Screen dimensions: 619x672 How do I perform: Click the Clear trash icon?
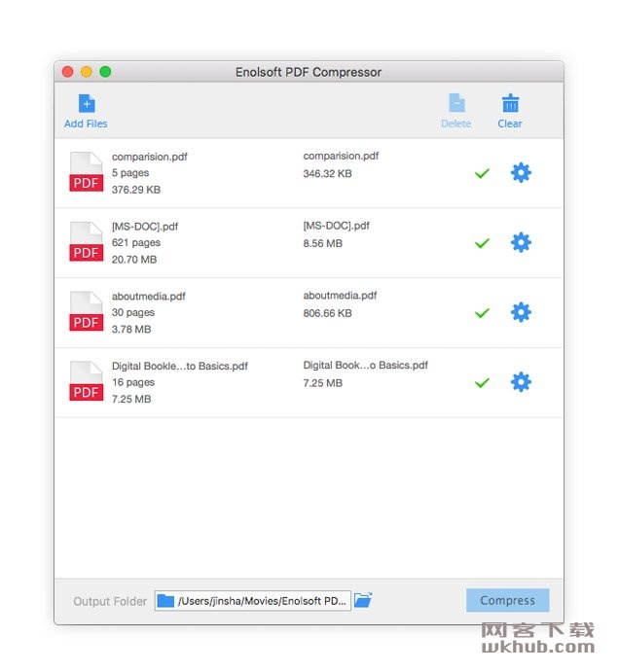coord(510,103)
